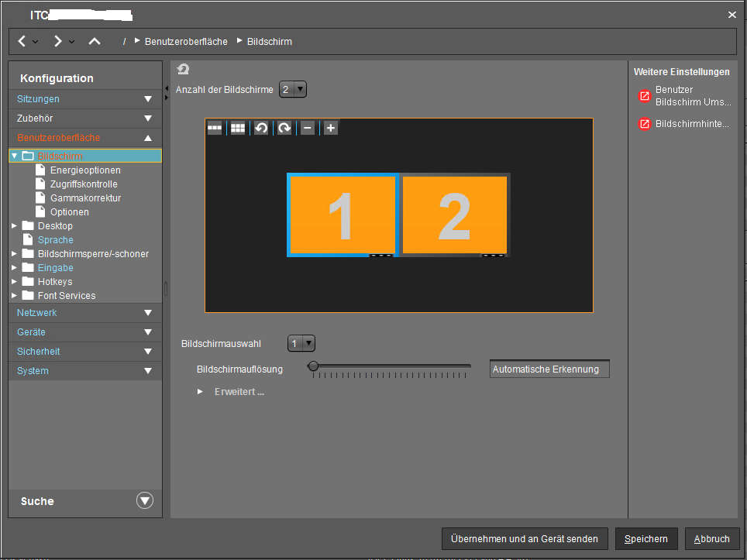Navigate up one level with the up arrow
Image resolution: width=747 pixels, height=560 pixels.
click(x=95, y=41)
